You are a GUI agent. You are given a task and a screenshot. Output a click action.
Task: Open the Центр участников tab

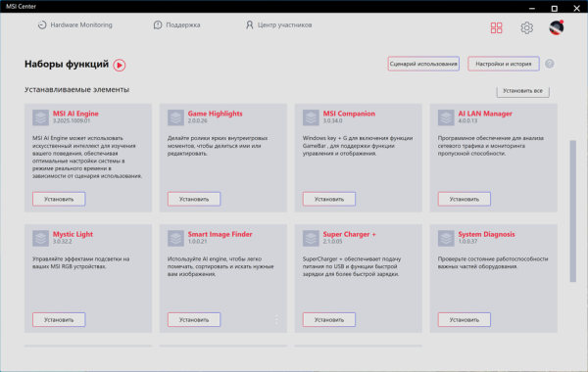[x=278, y=25]
